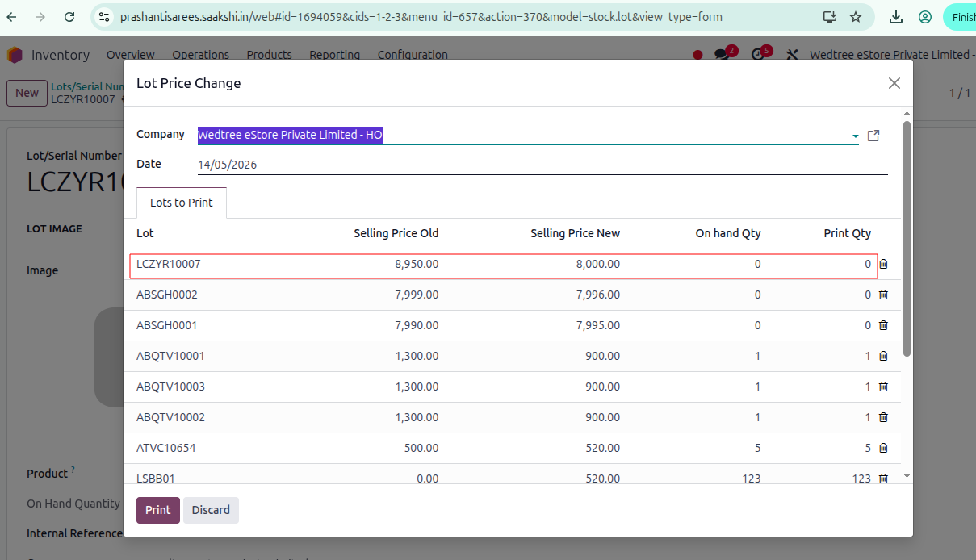Switch to Lots to Print tab
Viewport: 976px width, 560px height.
pyautogui.click(x=182, y=203)
